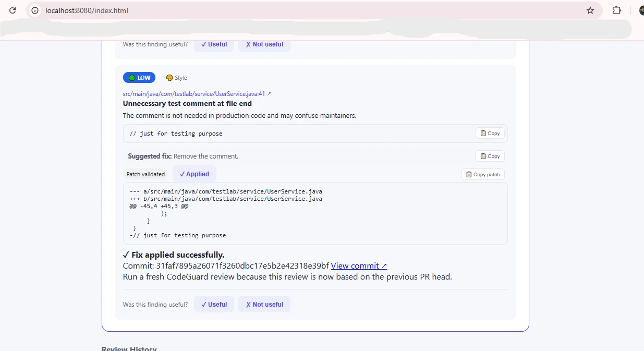This screenshot has width=644, height=351.
Task: Mark the previous finding above as Useful
Action: [x=214, y=44]
